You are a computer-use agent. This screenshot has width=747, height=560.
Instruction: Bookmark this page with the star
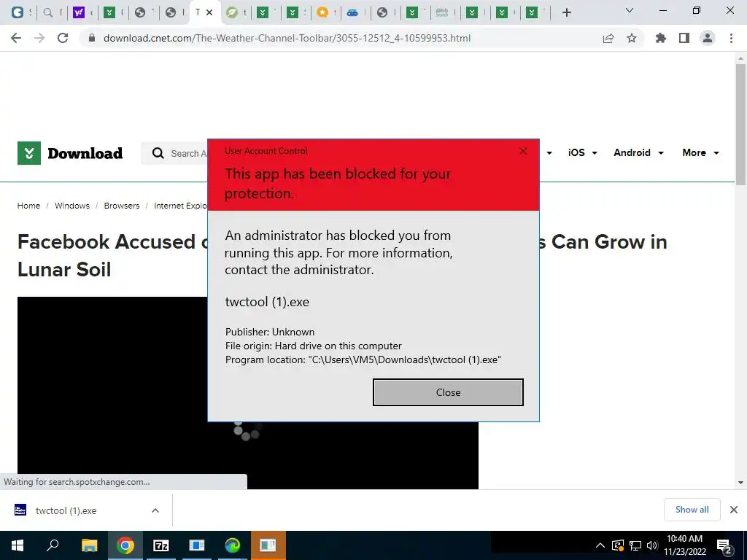(x=632, y=38)
